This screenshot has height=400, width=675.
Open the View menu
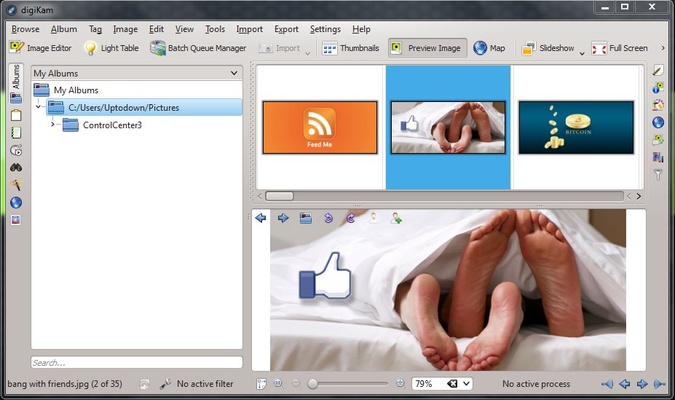pyautogui.click(x=184, y=29)
